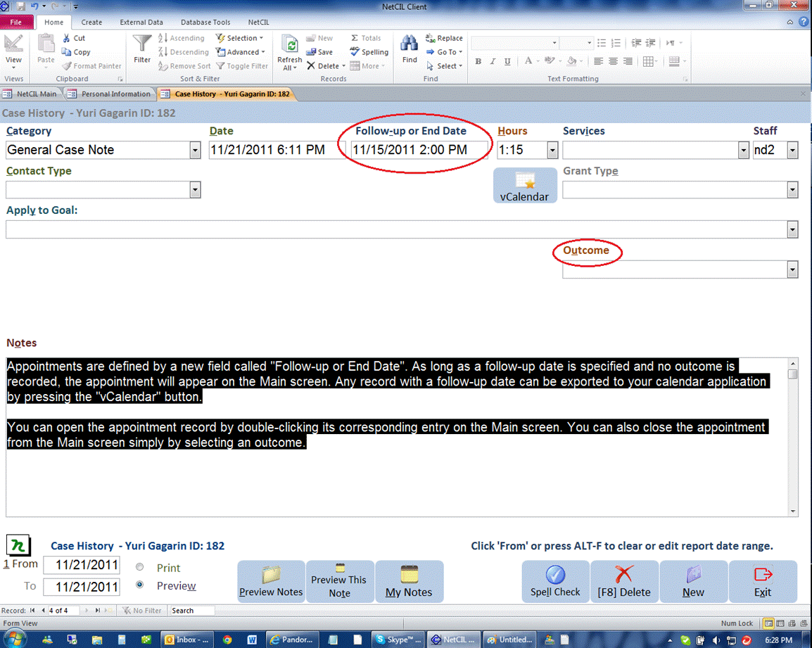Expand the Outcome dropdown
Viewport: 812px width, 648px height.
(792, 269)
